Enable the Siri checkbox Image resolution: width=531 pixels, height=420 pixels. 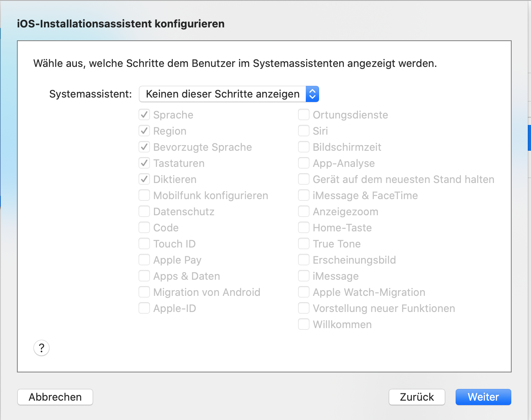[304, 131]
